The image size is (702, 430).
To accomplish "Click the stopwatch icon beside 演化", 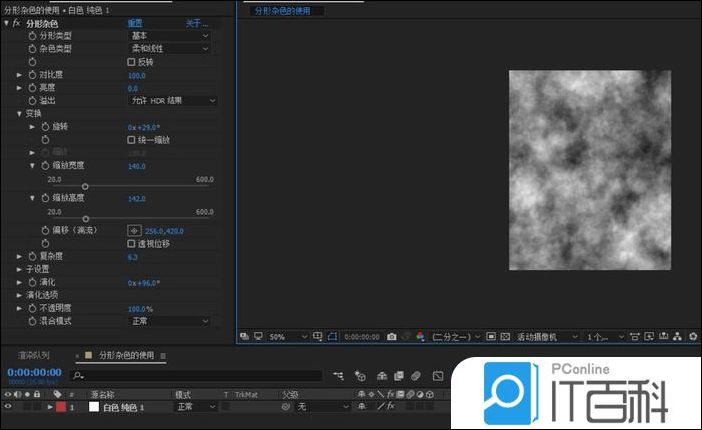I will [x=32, y=283].
